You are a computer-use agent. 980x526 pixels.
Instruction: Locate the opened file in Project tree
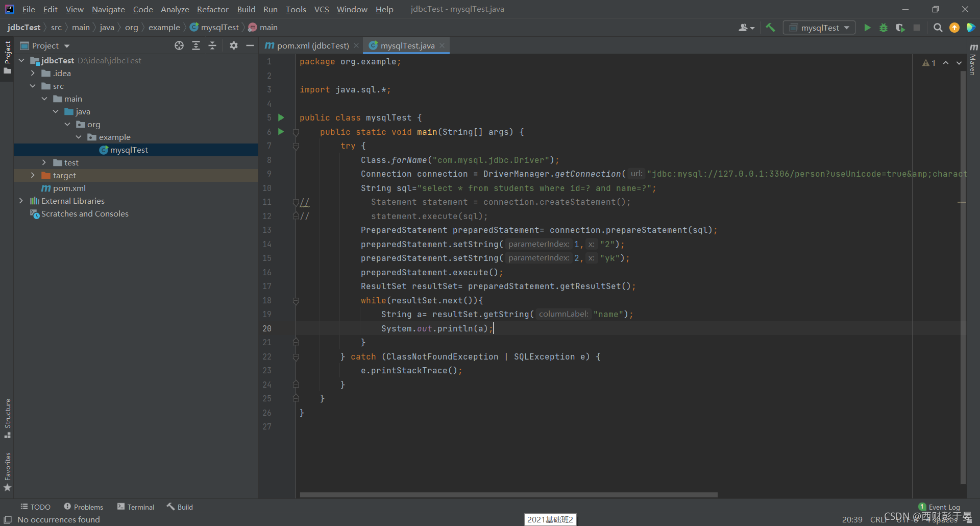click(179, 45)
